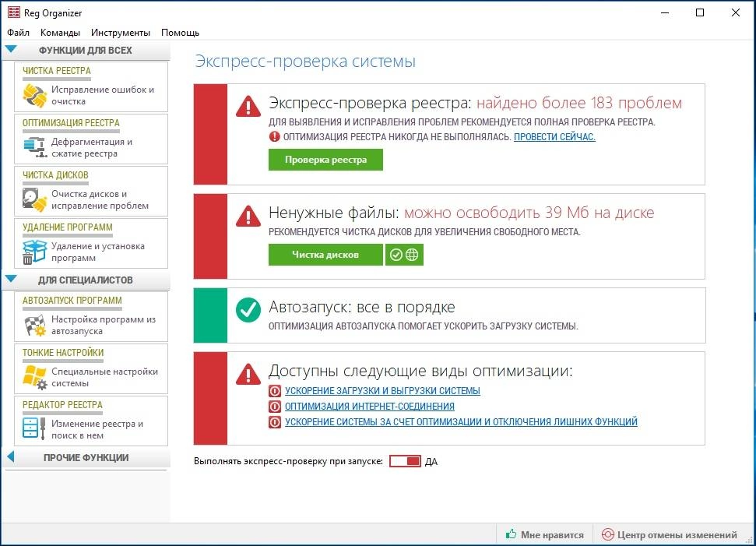Image resolution: width=756 pixels, height=546 pixels.
Task: Select the РЕДАКТОР РЕЕСТРА heading
Action: tap(62, 405)
